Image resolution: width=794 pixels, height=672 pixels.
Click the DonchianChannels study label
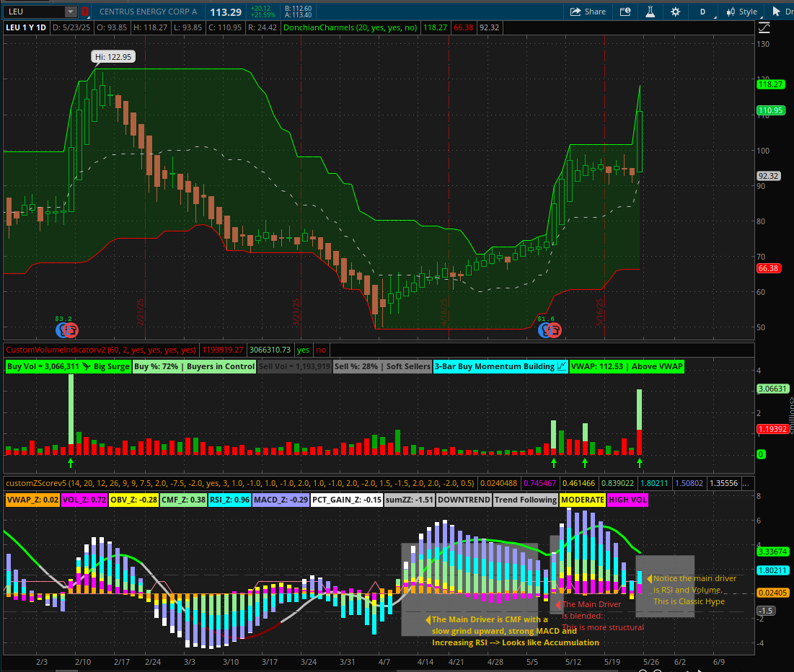point(350,27)
